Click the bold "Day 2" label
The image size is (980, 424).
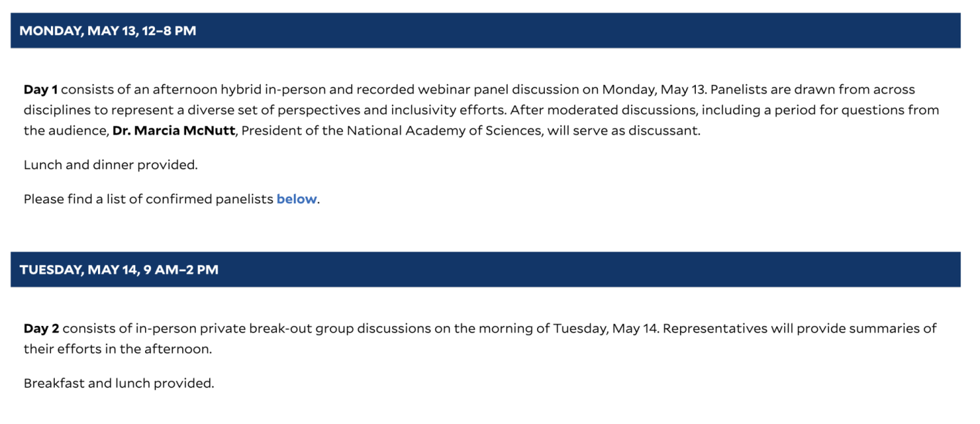coord(41,328)
